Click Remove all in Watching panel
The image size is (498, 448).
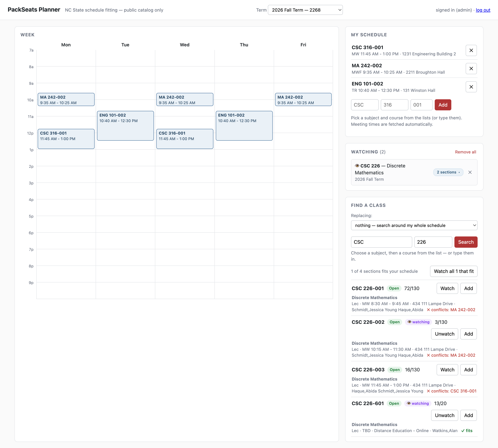465,152
